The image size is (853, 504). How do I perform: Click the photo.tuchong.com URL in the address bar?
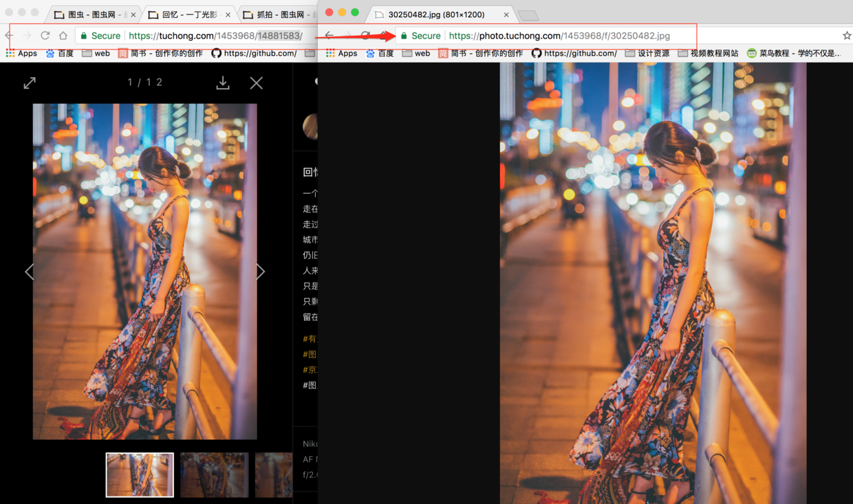pyautogui.click(x=559, y=36)
